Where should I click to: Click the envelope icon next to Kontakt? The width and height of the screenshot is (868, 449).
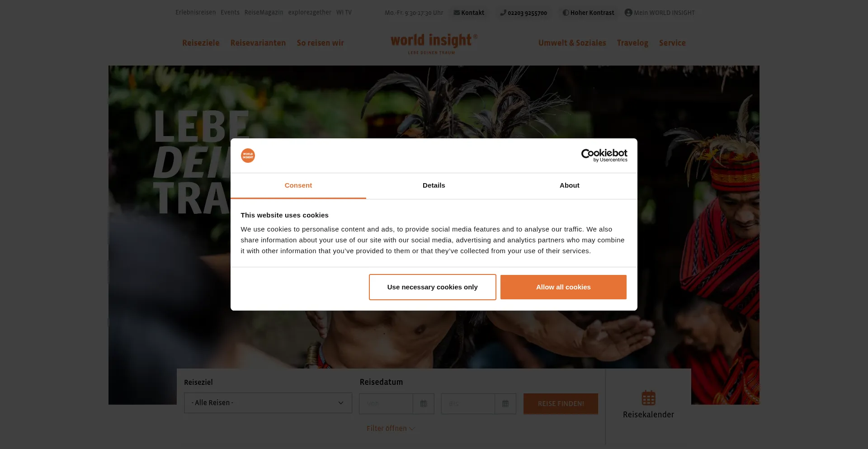pyautogui.click(x=457, y=13)
